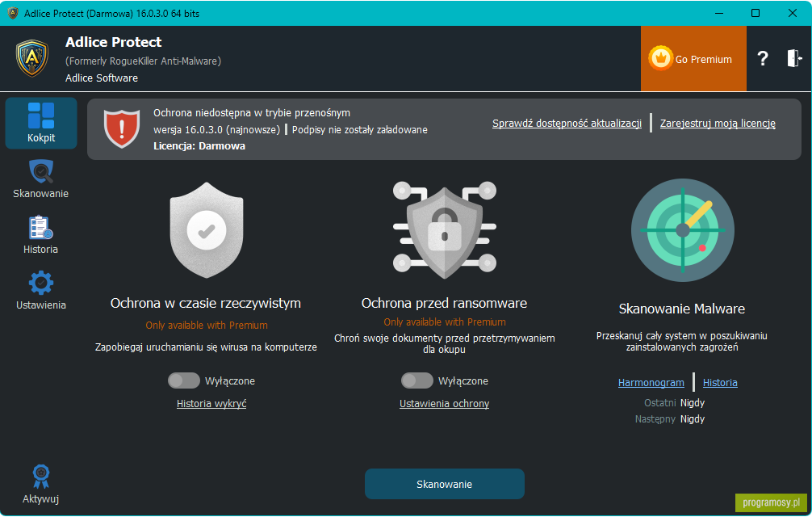Open Historia link under Skanowanie Malware
Image resolution: width=812 pixels, height=517 pixels.
coord(720,382)
